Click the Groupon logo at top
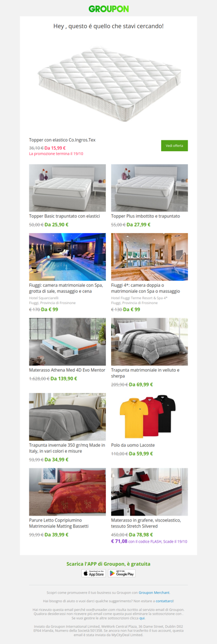The image size is (217, 644). click(108, 9)
